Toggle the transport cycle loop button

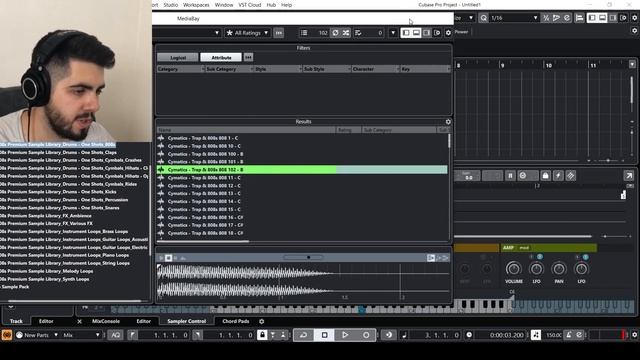(303, 335)
